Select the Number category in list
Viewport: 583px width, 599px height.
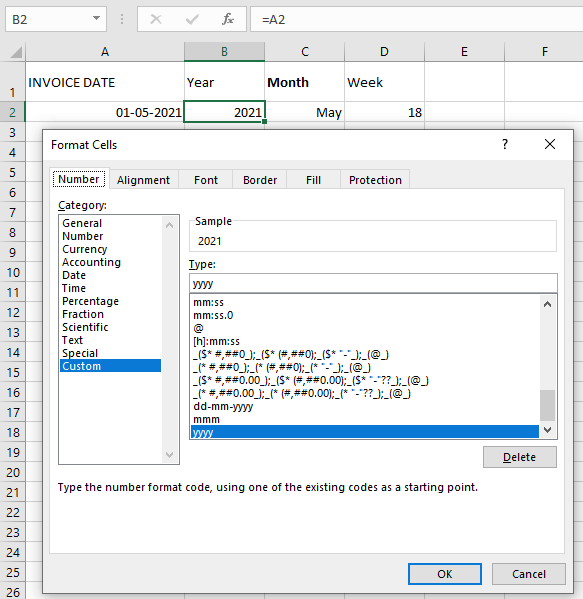click(110, 236)
